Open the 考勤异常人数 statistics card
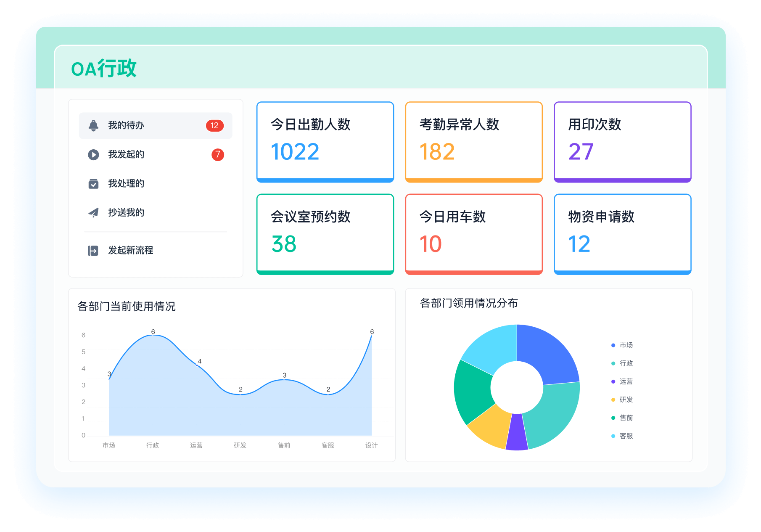This screenshot has width=761, height=532. click(473, 142)
